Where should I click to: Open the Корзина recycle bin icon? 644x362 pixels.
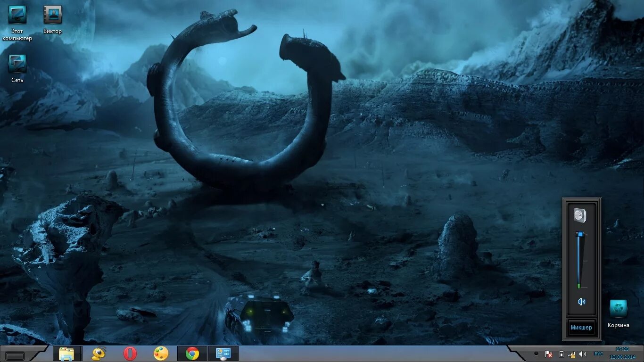618,314
